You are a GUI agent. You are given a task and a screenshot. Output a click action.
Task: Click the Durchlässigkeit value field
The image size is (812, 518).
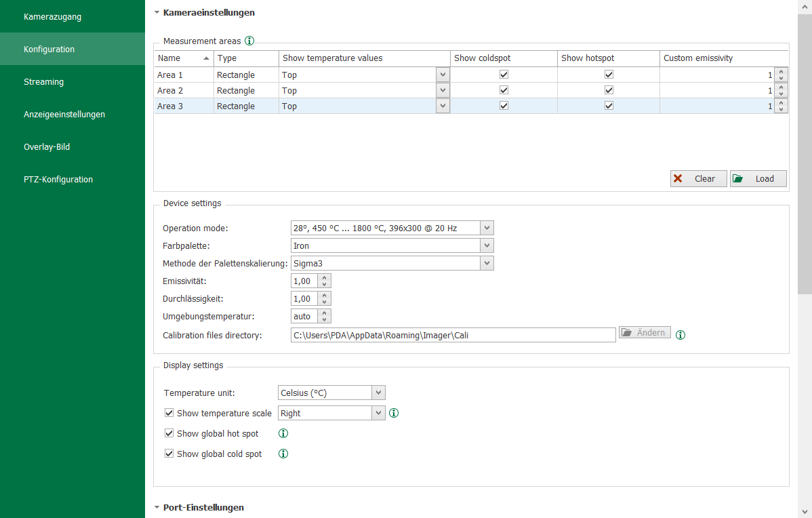point(304,298)
